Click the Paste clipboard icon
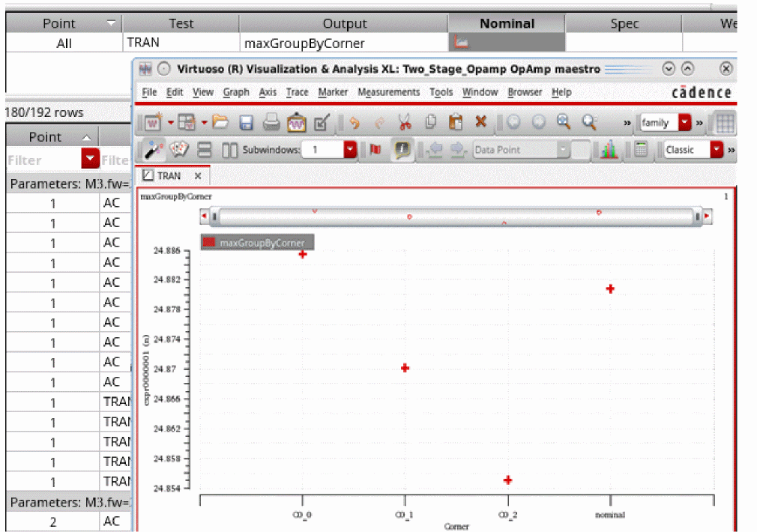Viewport: 757px width, 532px height. [455, 122]
